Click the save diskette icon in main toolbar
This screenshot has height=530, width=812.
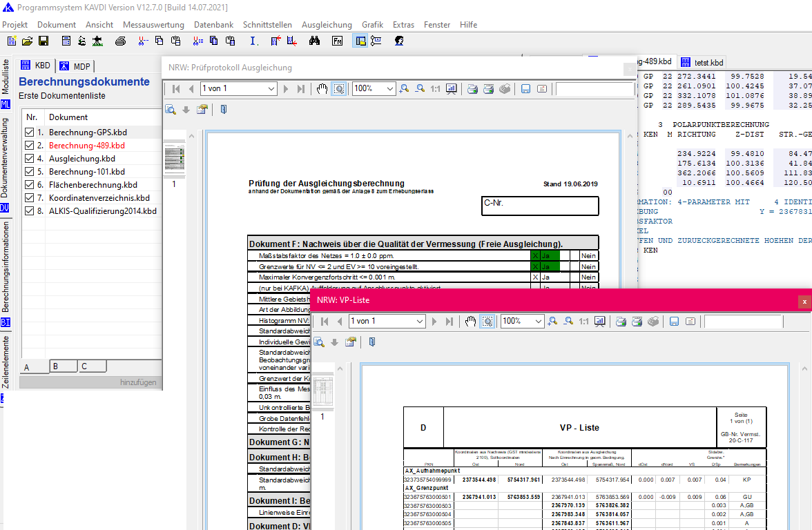(x=43, y=41)
